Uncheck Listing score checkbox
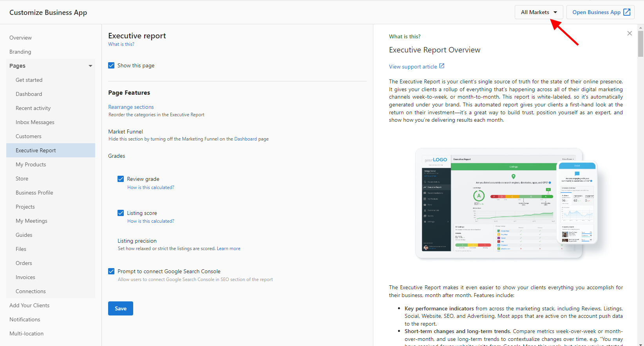 point(121,213)
